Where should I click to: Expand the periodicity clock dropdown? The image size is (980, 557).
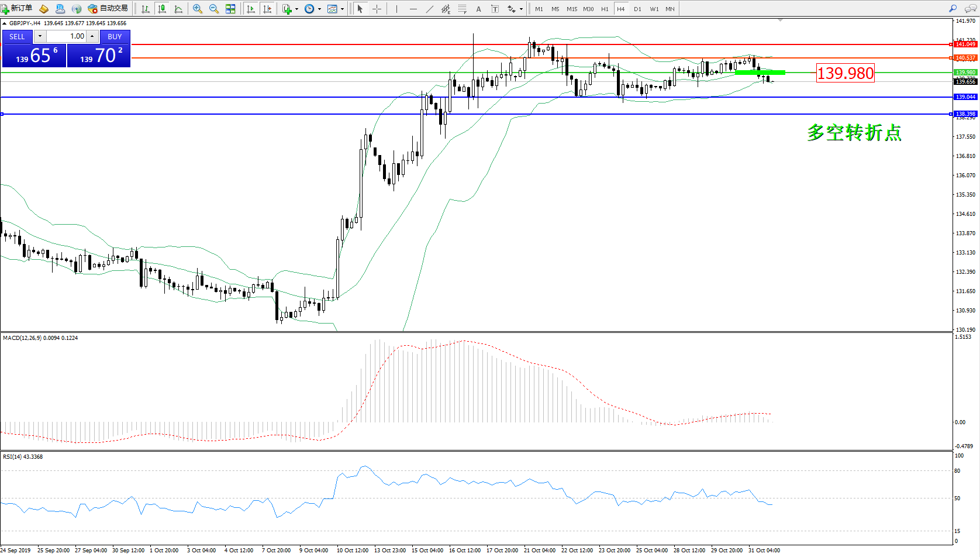click(319, 9)
